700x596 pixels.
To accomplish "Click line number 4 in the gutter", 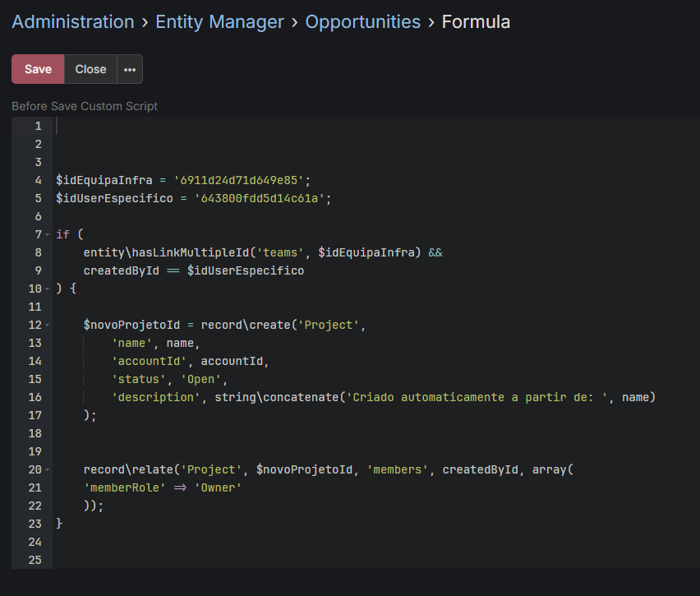I will [x=38, y=181].
